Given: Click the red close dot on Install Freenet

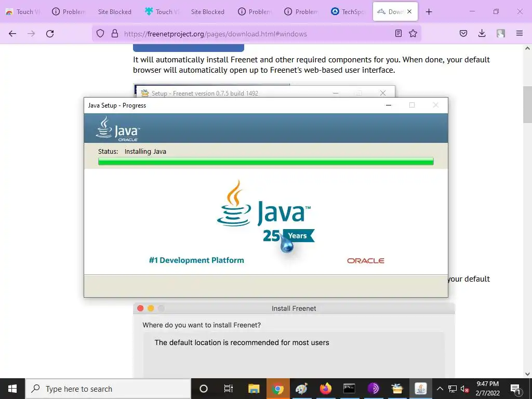Looking at the screenshot, I should click(x=140, y=308).
